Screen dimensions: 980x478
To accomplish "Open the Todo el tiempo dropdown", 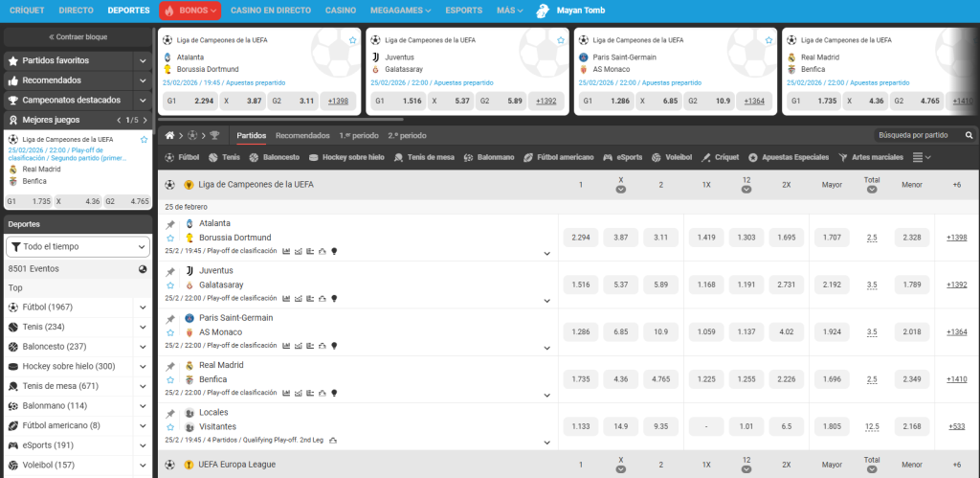I will pos(78,246).
